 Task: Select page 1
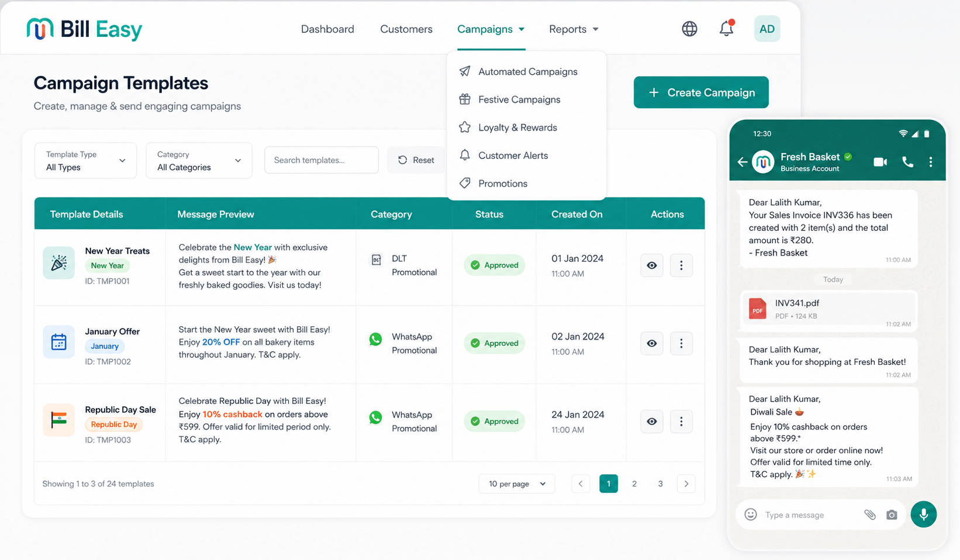609,483
